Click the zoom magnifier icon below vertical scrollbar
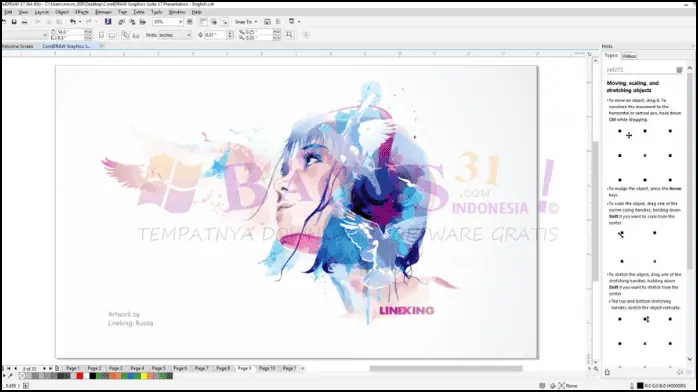The height and width of the screenshot is (392, 698). pyautogui.click(x=596, y=368)
